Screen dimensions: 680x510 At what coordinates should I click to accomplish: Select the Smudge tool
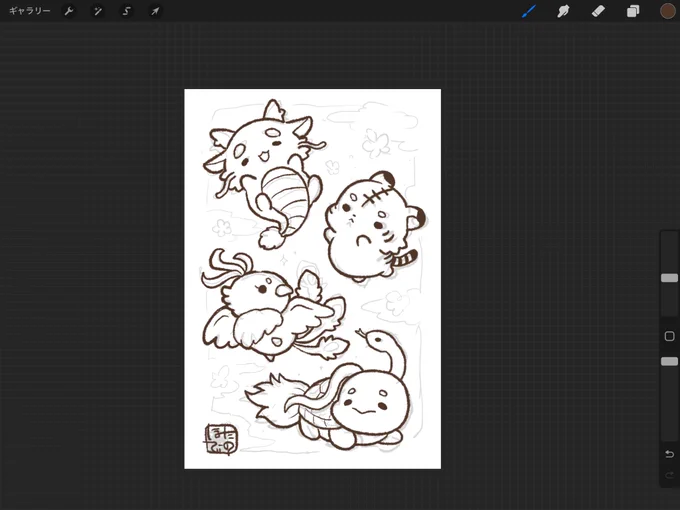pos(563,11)
